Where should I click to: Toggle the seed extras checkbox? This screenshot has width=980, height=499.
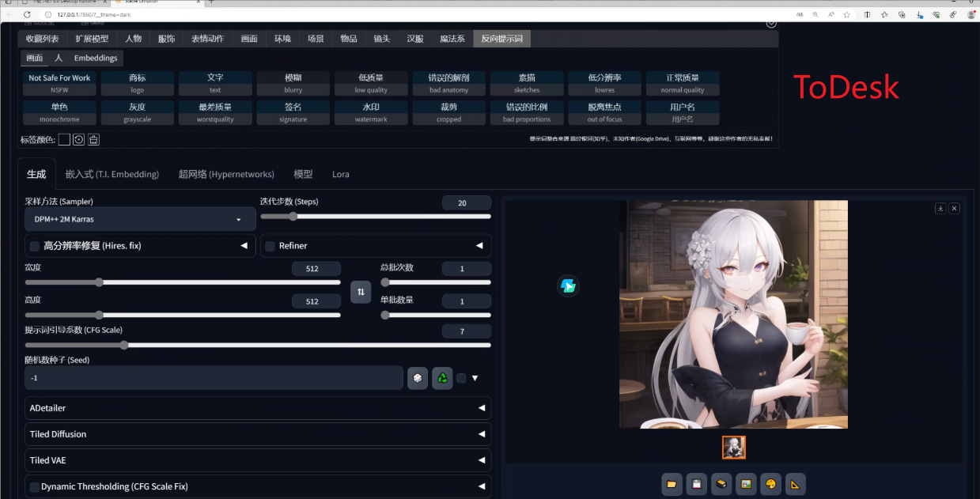461,378
